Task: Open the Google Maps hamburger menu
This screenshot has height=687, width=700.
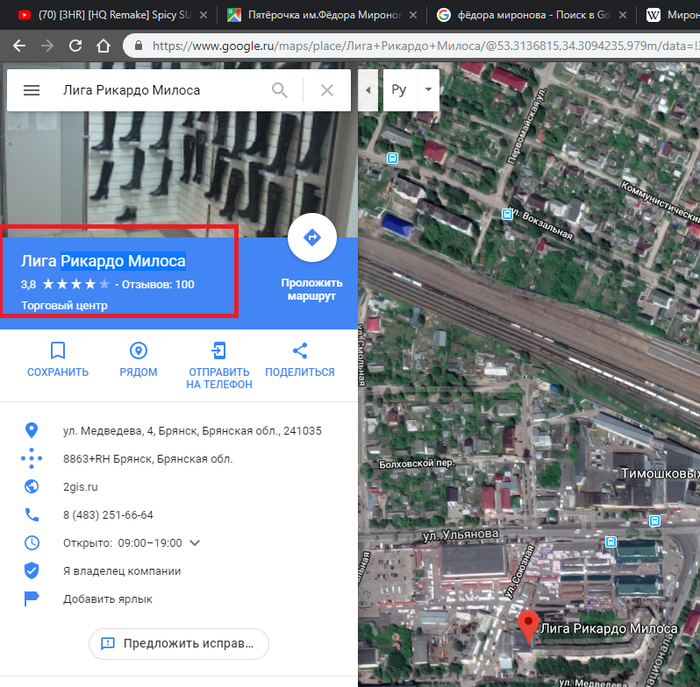Action: [31, 90]
